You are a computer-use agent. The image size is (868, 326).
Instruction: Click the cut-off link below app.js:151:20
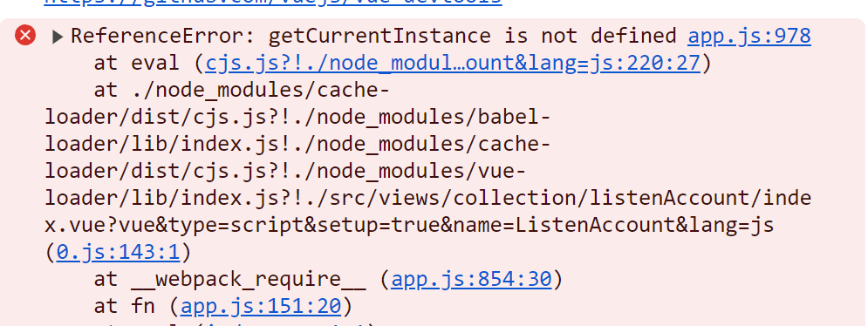[285, 323]
